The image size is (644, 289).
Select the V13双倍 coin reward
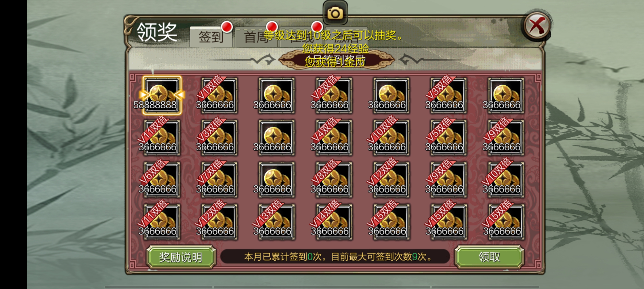pyautogui.click(x=277, y=222)
